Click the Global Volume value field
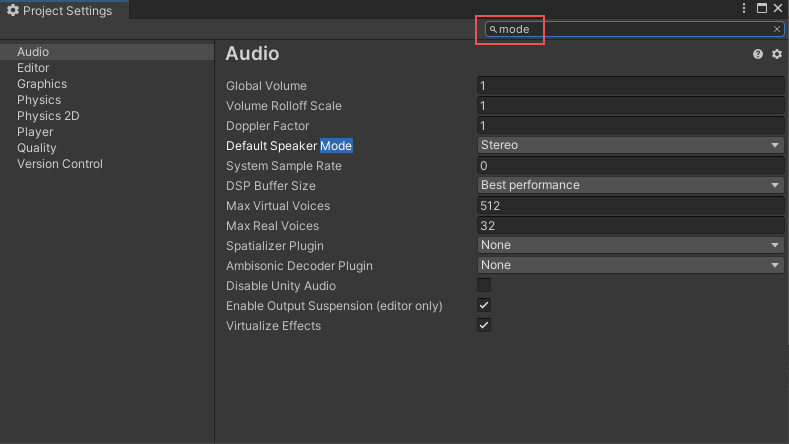789x444 pixels. 630,86
